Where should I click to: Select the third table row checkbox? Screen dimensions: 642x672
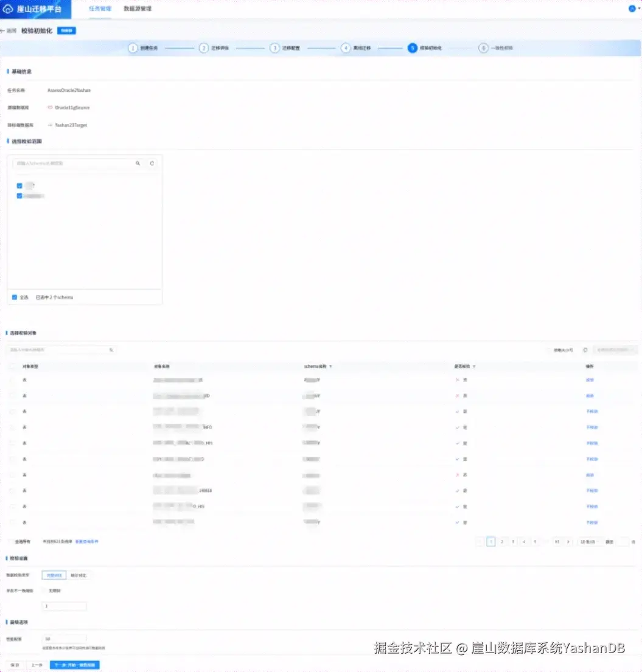pos(12,412)
